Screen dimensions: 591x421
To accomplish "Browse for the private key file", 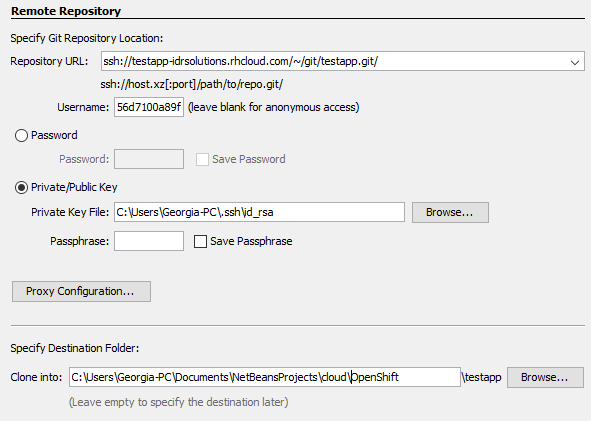I will coord(450,212).
